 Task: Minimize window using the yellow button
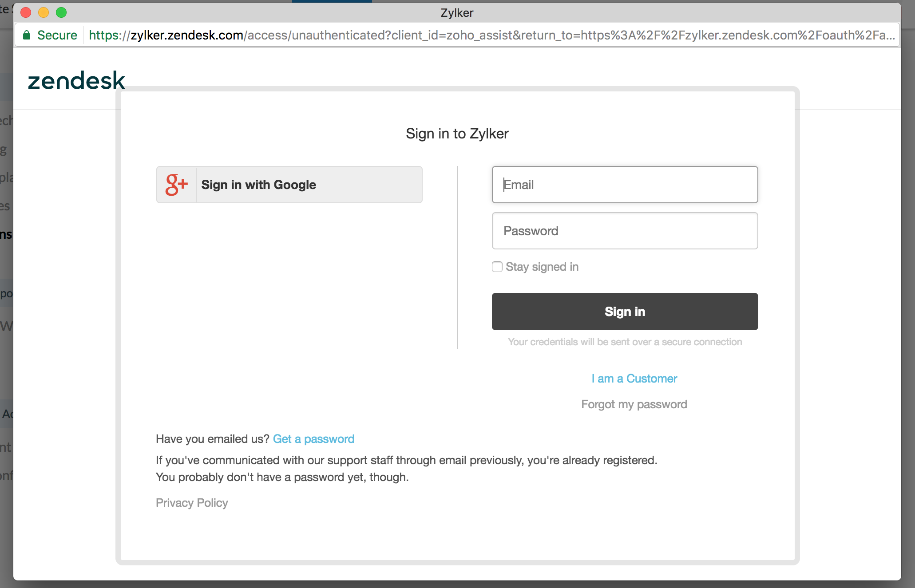tap(44, 12)
